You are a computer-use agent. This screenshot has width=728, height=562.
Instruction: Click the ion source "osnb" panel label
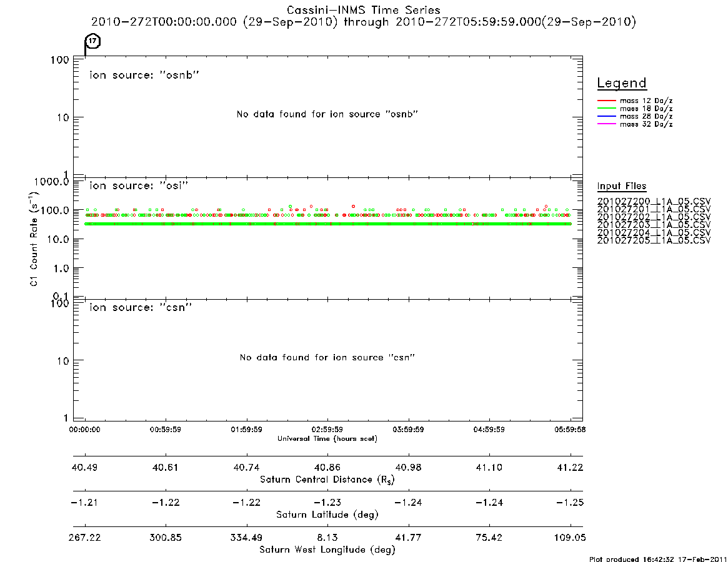[x=144, y=75]
